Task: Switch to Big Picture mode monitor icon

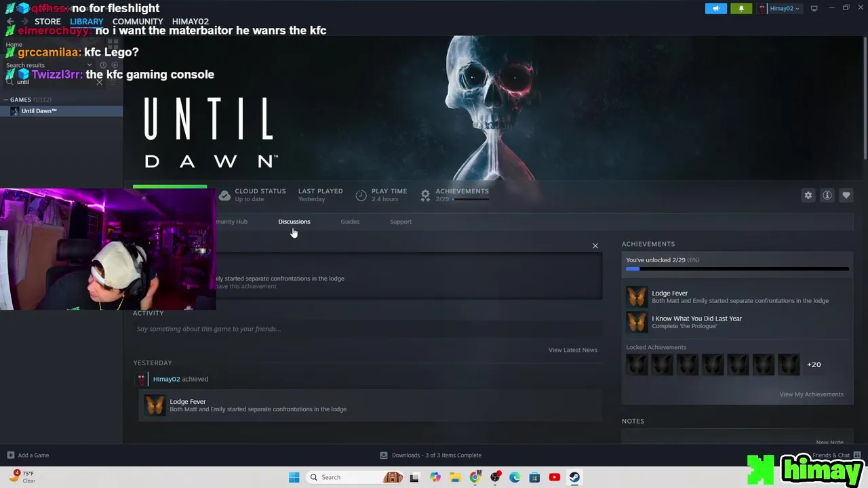Action: point(814,8)
